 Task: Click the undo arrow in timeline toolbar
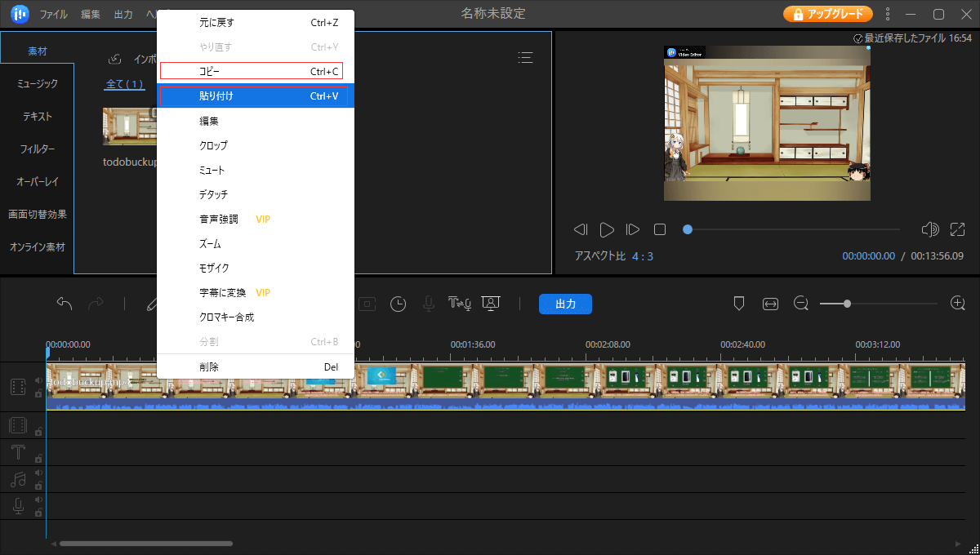tap(65, 304)
